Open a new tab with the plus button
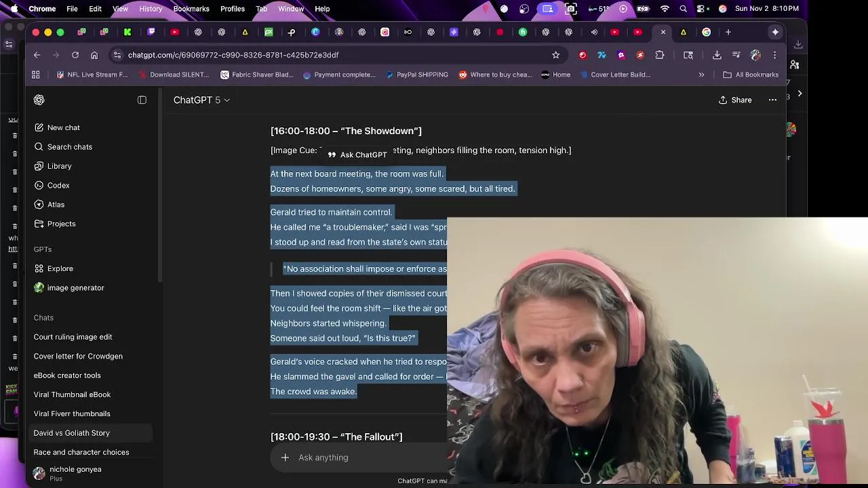868x488 pixels. click(x=728, y=32)
